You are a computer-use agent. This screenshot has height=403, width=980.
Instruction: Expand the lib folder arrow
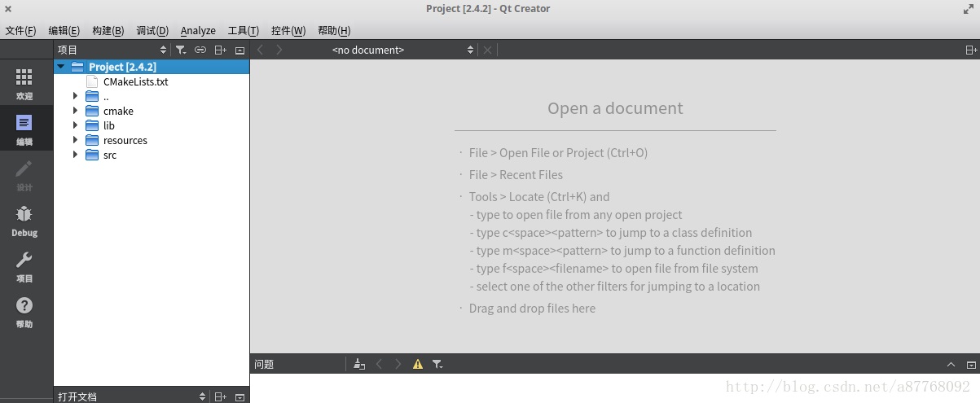coord(75,125)
